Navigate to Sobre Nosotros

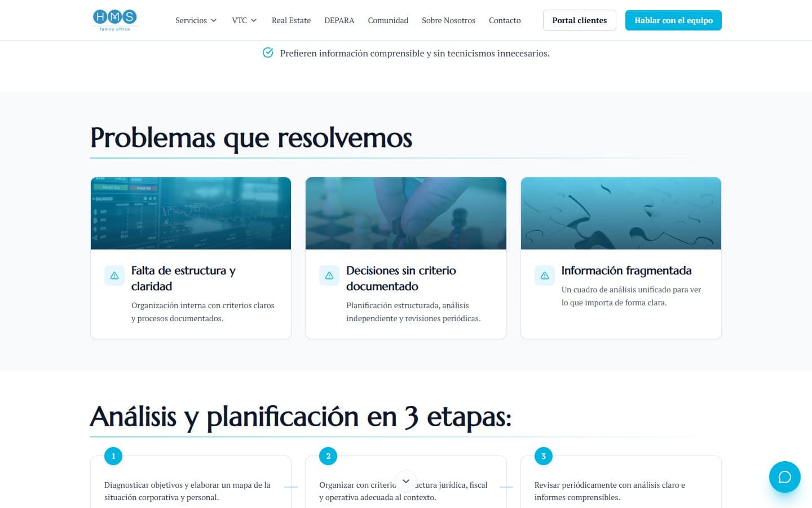[448, 20]
